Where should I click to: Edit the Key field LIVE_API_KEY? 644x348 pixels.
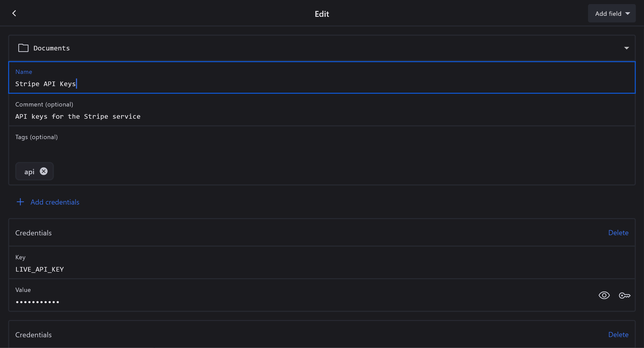tap(322, 269)
